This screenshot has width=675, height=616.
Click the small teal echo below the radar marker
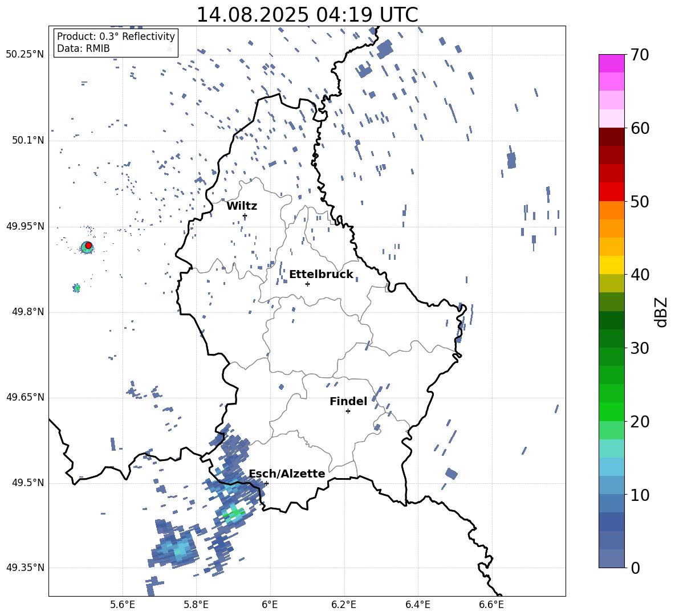click(76, 288)
